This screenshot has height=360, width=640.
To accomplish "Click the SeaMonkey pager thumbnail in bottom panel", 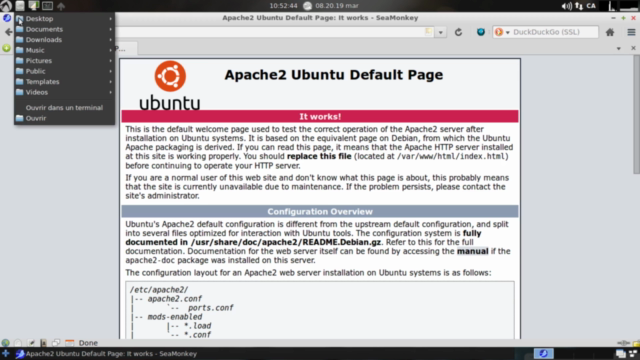I will [x=543, y=353].
